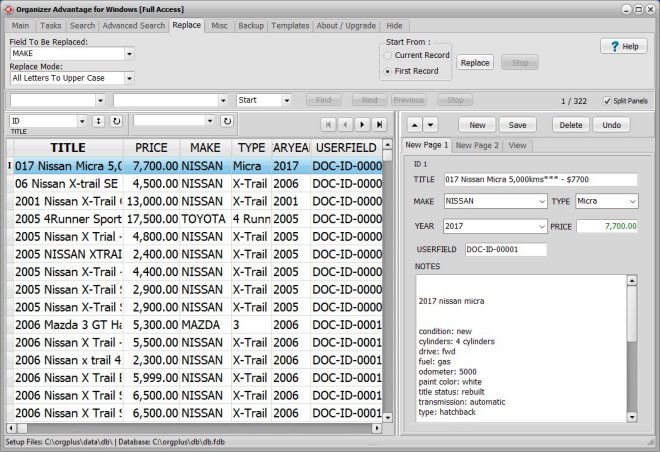Click the sort order toggle icon next to ID
660x452 pixels.
point(98,121)
